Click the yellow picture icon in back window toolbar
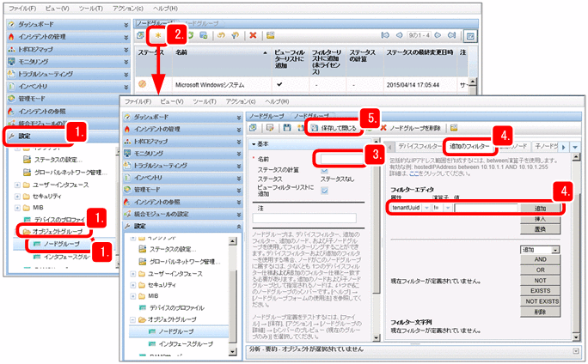 click(x=271, y=35)
